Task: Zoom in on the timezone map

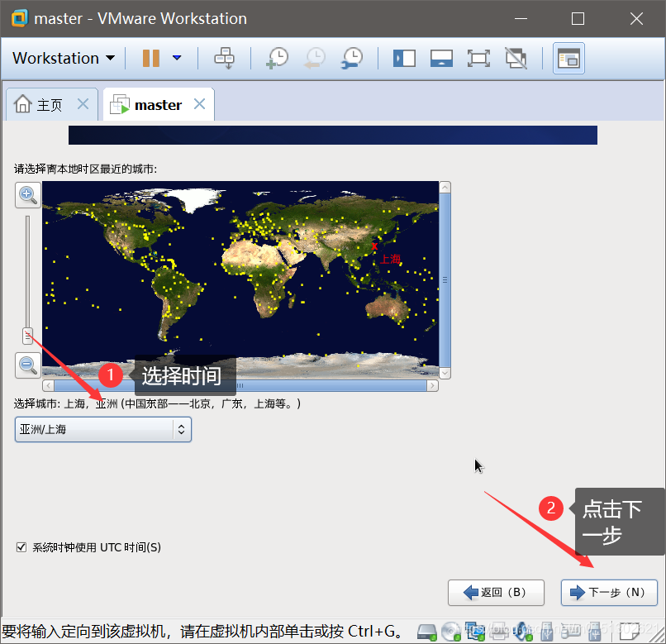Action: tap(28, 195)
